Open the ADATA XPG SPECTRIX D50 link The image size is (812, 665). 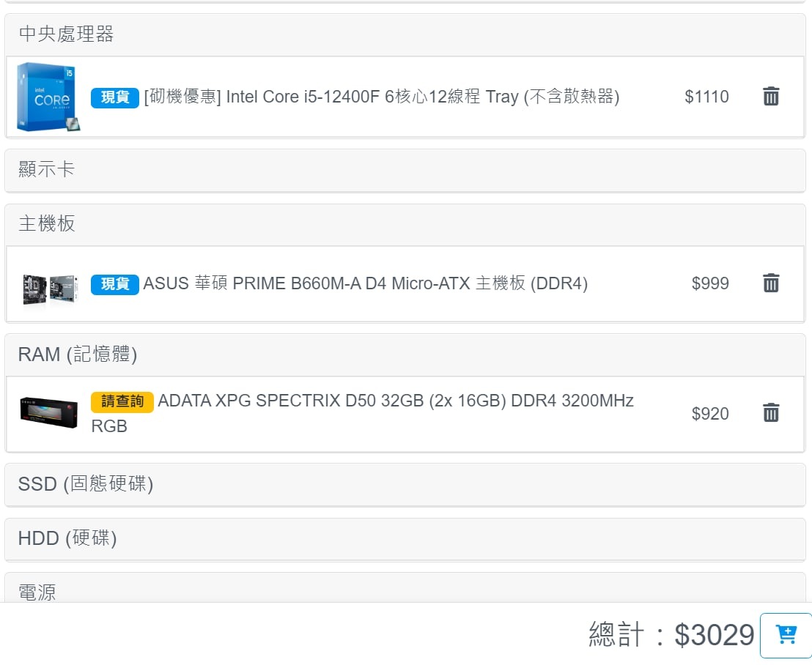pyautogui.click(x=363, y=413)
